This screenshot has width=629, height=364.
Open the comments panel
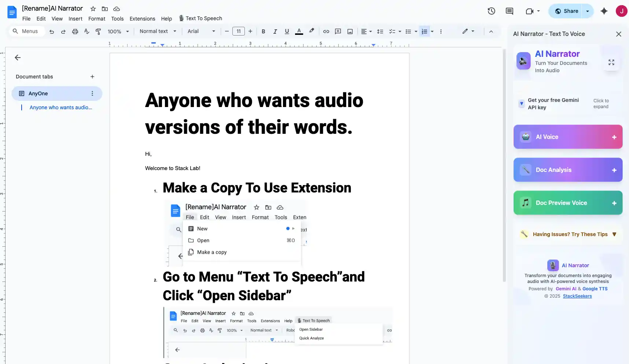pyautogui.click(x=509, y=11)
